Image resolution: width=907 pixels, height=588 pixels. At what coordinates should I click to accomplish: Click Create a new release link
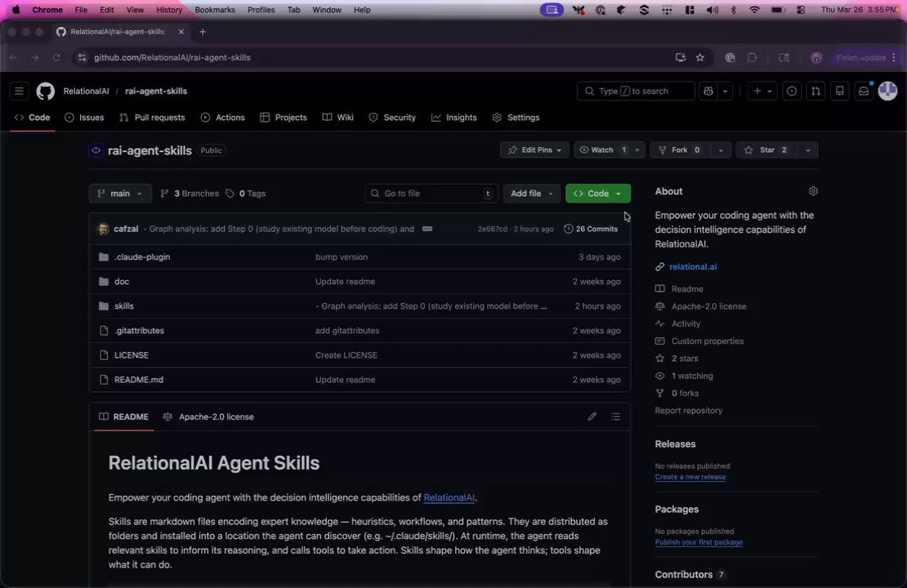pyautogui.click(x=690, y=477)
